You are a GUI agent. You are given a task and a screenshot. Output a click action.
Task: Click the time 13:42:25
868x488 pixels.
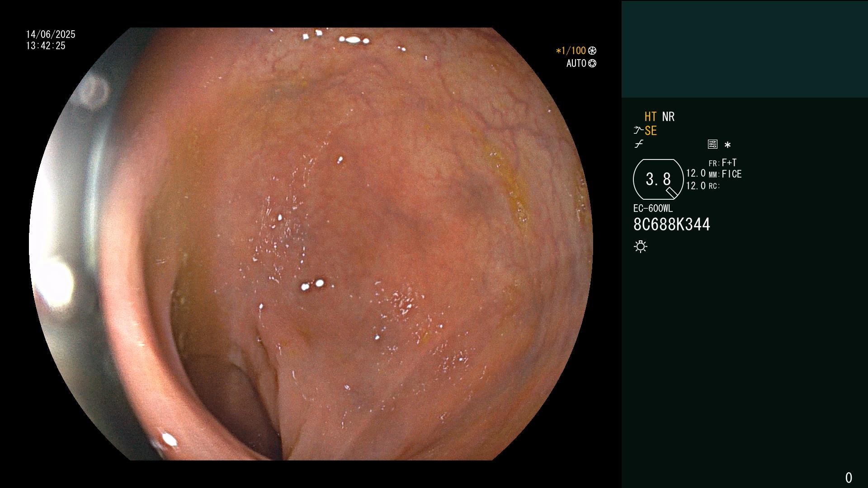point(46,46)
